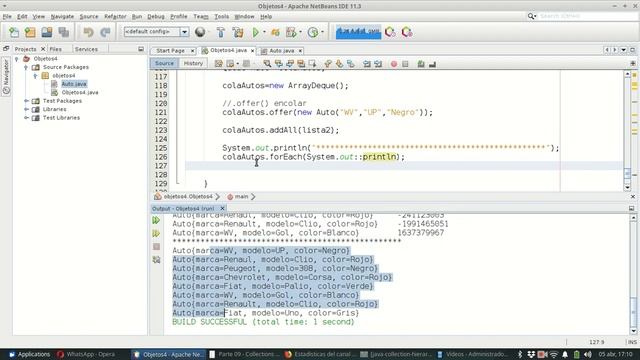Collapse the objetos4 package node
The image size is (640, 360).
click(x=35, y=76)
